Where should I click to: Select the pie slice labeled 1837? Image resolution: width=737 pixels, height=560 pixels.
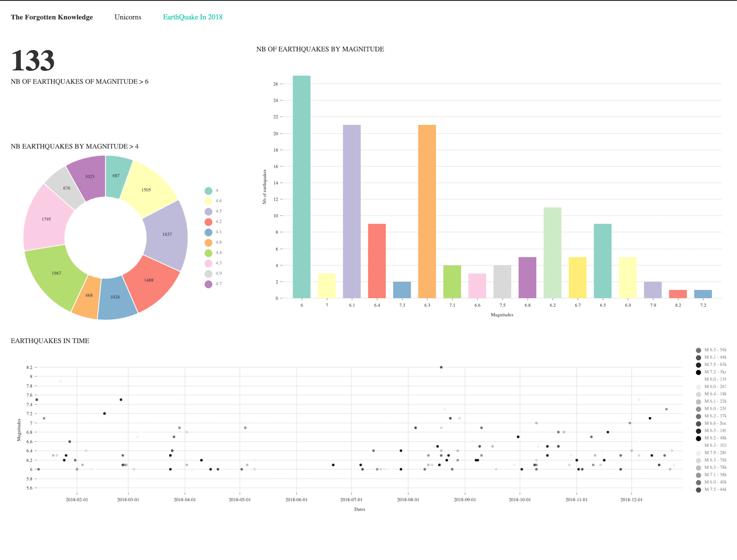[167, 235]
